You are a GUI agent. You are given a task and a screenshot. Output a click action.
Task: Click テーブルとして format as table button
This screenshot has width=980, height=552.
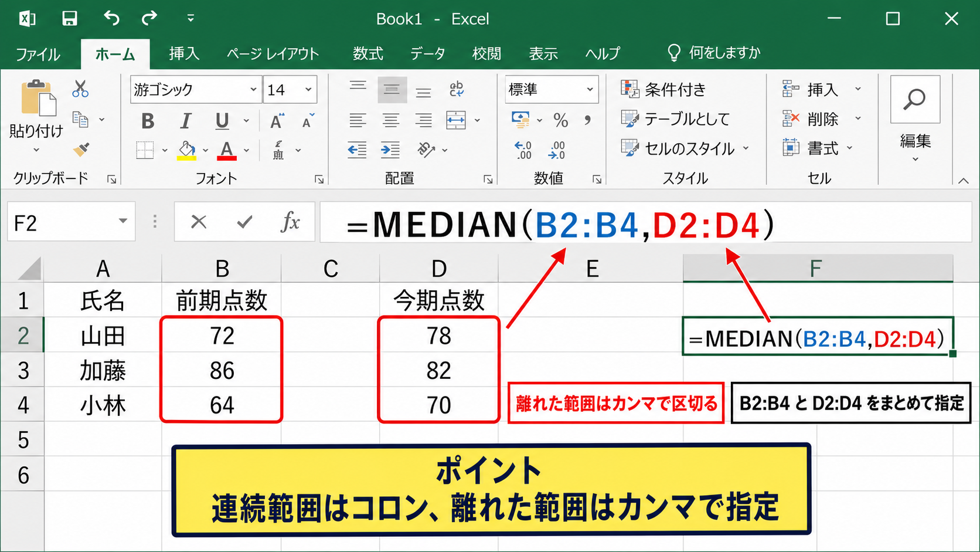tap(675, 119)
